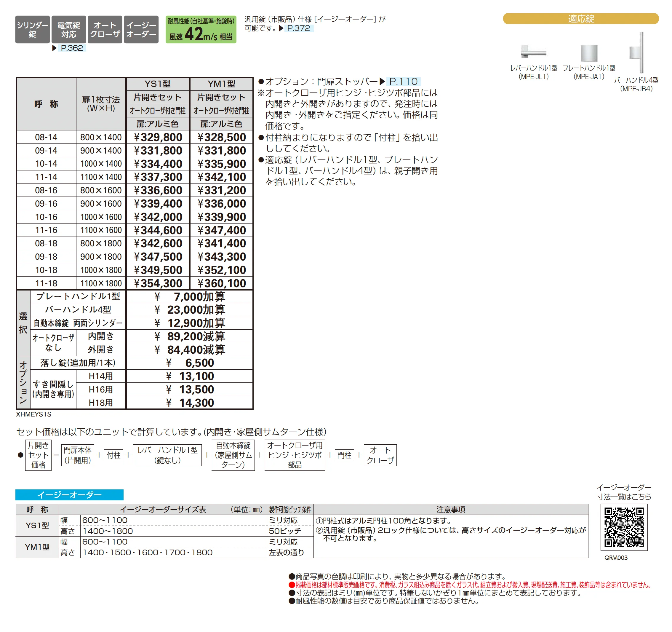This screenshot has height=632, width=672.
Task: Click the バーハンドル4型 option row label
Action: pos(78,310)
